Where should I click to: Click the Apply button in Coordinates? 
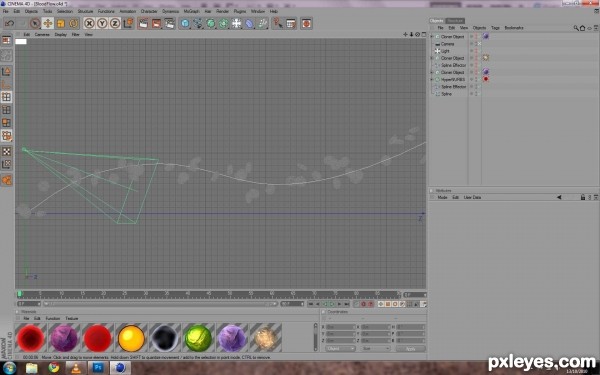tap(411, 349)
